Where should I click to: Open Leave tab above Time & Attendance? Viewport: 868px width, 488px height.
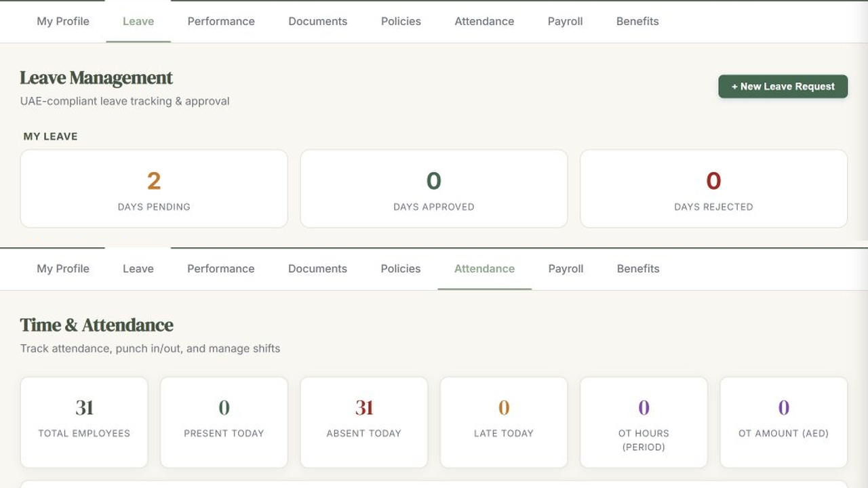138,268
